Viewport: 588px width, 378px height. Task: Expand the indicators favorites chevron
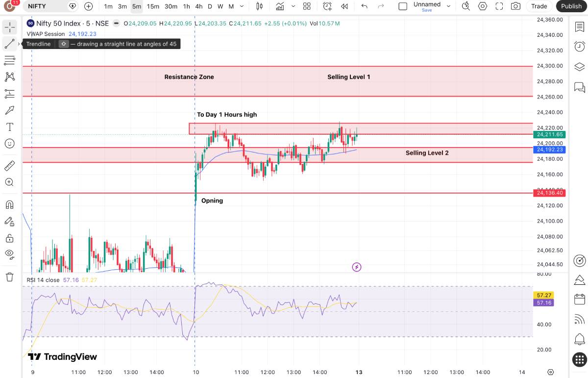[x=293, y=6]
